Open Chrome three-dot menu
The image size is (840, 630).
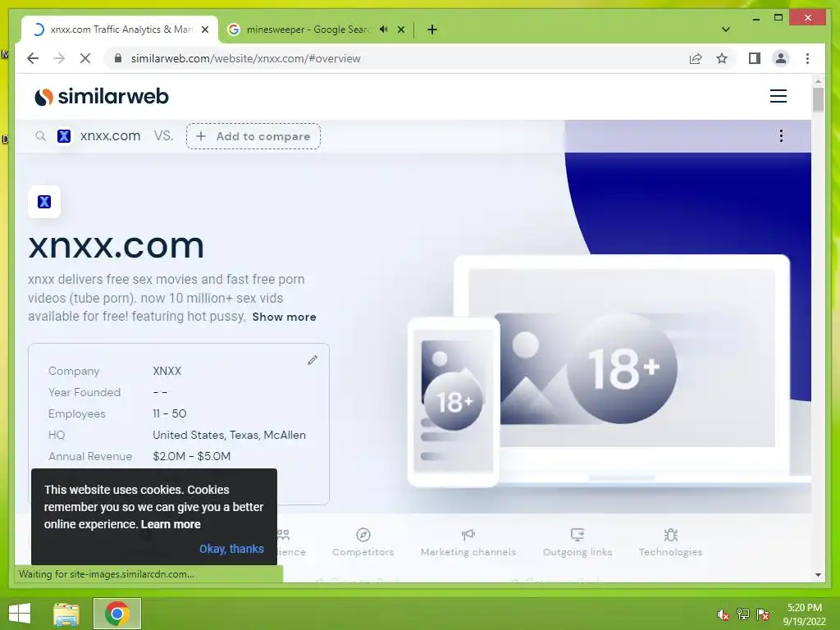point(807,58)
